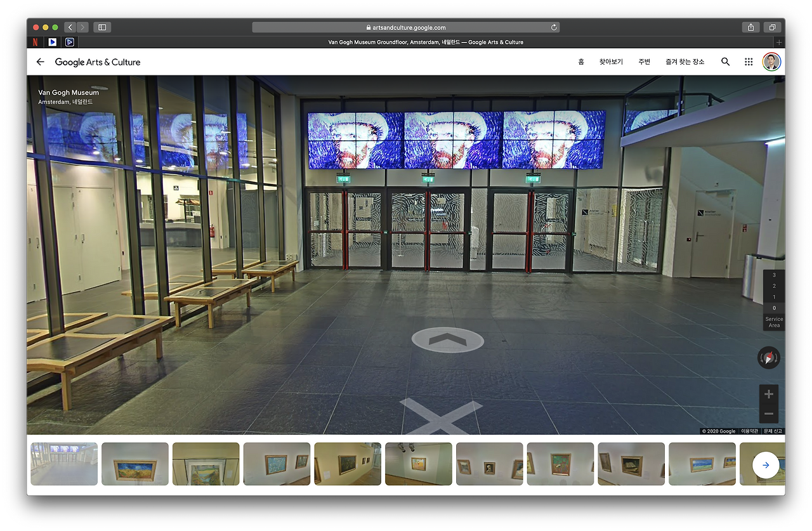Open the Google account profile avatar
812x531 pixels.
(x=771, y=62)
